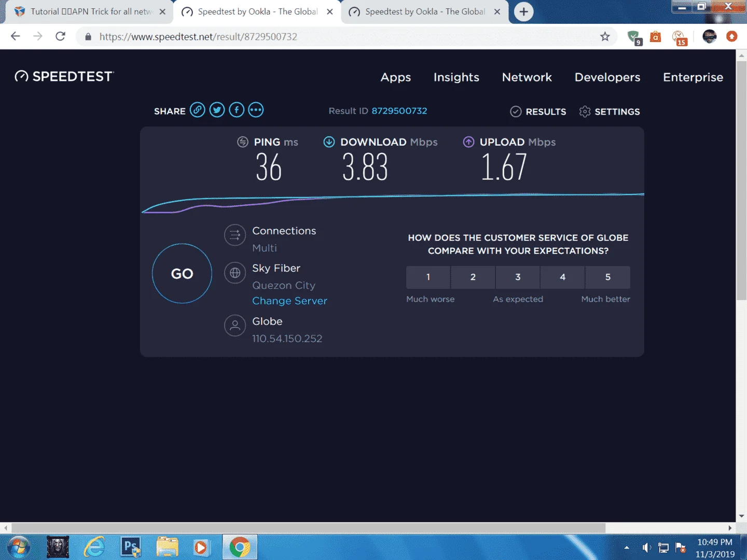The image size is (747, 560).
Task: Open the Chrome profile avatar
Action: coord(709,36)
